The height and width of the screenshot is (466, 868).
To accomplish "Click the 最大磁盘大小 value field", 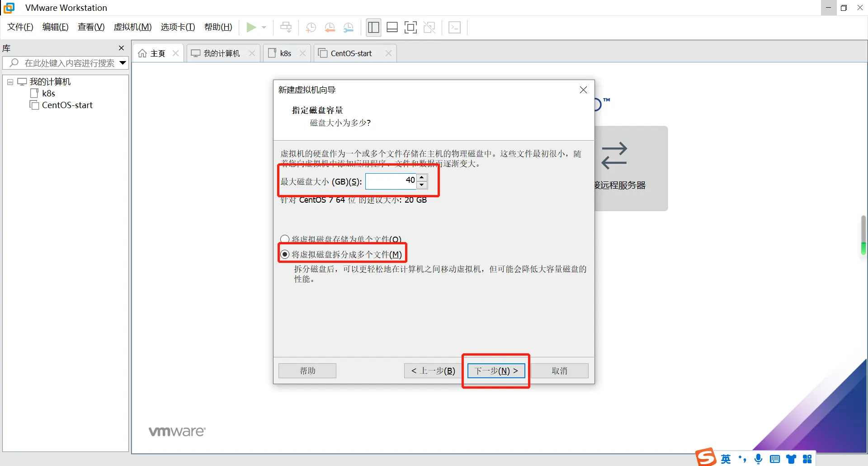I will 391,181.
